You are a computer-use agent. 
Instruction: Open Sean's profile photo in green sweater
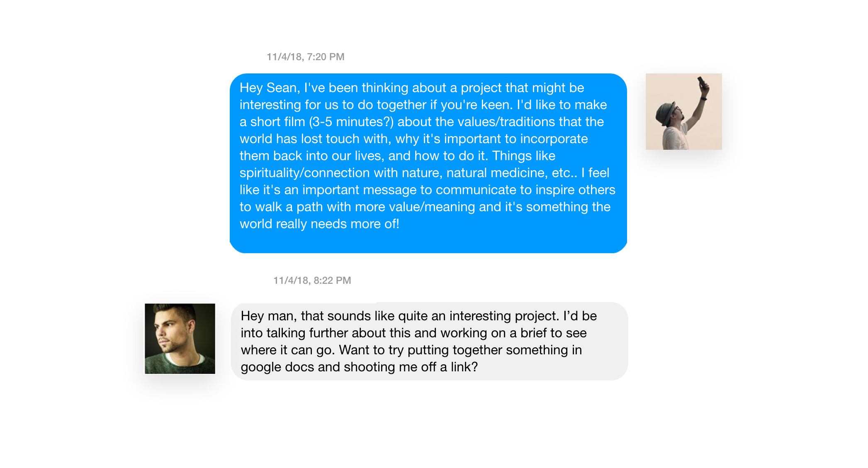tap(180, 339)
